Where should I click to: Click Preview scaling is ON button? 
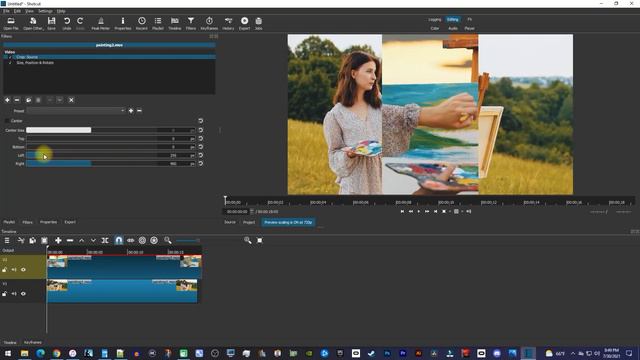click(288, 222)
